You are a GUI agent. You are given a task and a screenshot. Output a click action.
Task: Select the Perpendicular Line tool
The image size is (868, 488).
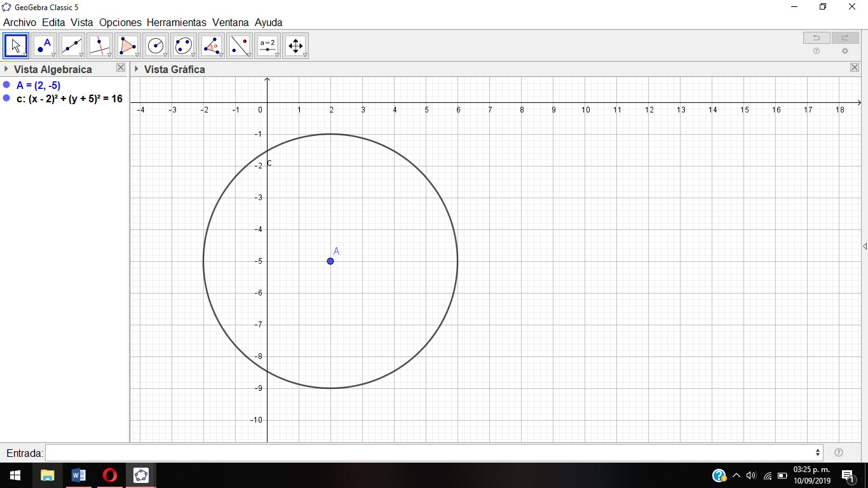click(100, 45)
